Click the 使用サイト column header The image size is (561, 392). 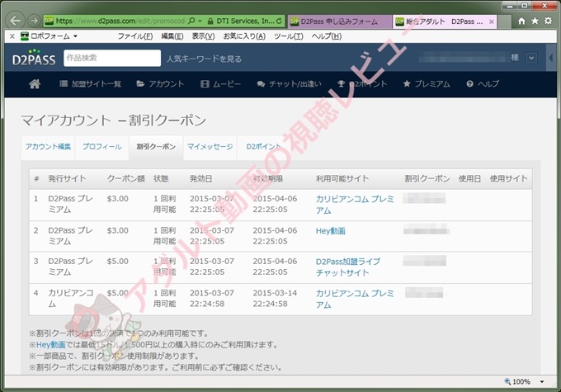point(508,178)
